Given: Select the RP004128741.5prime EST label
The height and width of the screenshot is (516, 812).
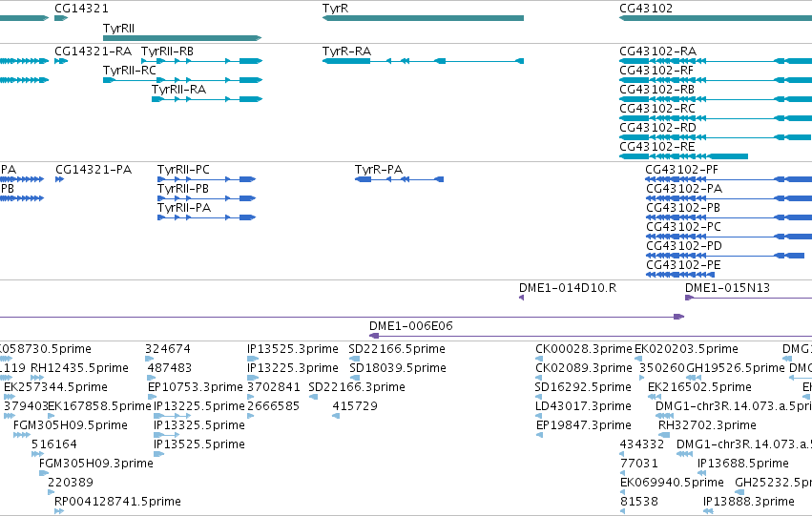Looking at the screenshot, I should [117, 502].
